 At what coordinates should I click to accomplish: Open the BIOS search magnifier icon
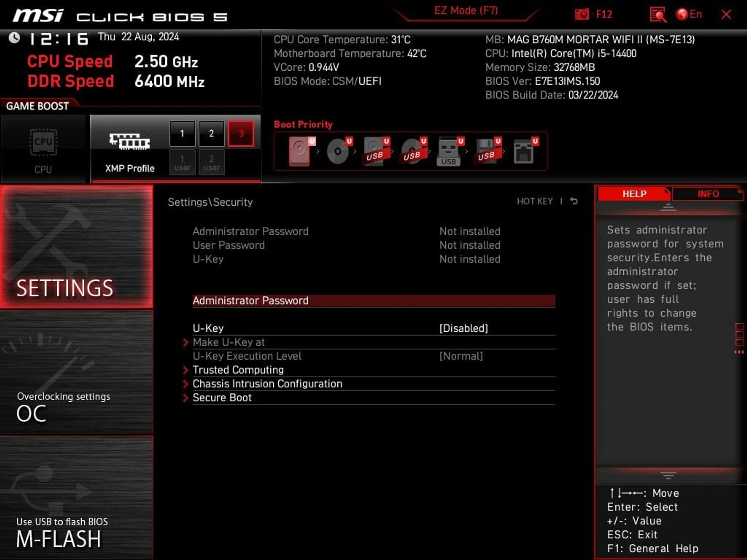click(x=658, y=15)
